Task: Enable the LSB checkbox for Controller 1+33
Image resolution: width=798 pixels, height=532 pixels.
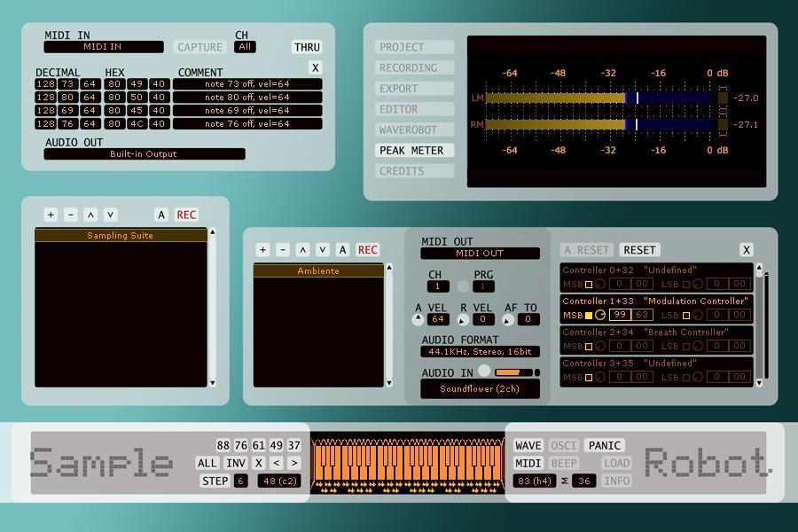Action: [x=685, y=316]
